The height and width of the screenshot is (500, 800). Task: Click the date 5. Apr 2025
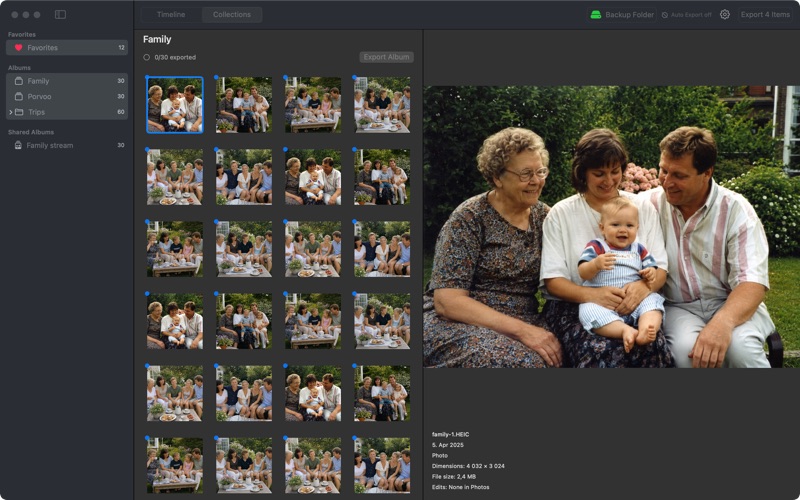click(447, 445)
